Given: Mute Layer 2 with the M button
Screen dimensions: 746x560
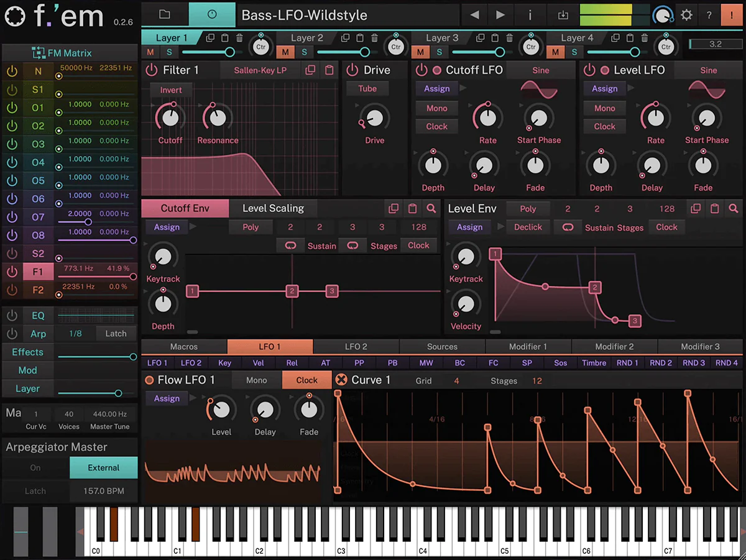Looking at the screenshot, I should (285, 52).
